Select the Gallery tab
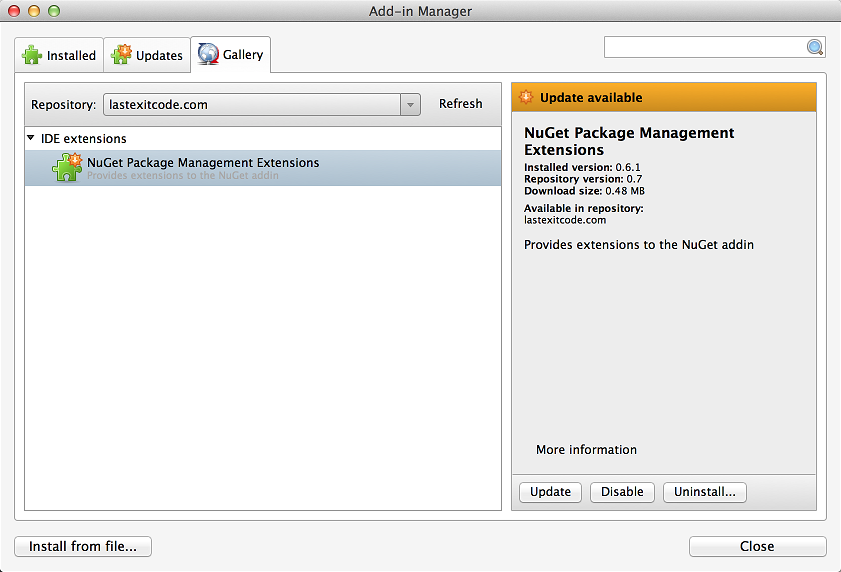Viewport: 841px width, 572px height. pos(231,54)
